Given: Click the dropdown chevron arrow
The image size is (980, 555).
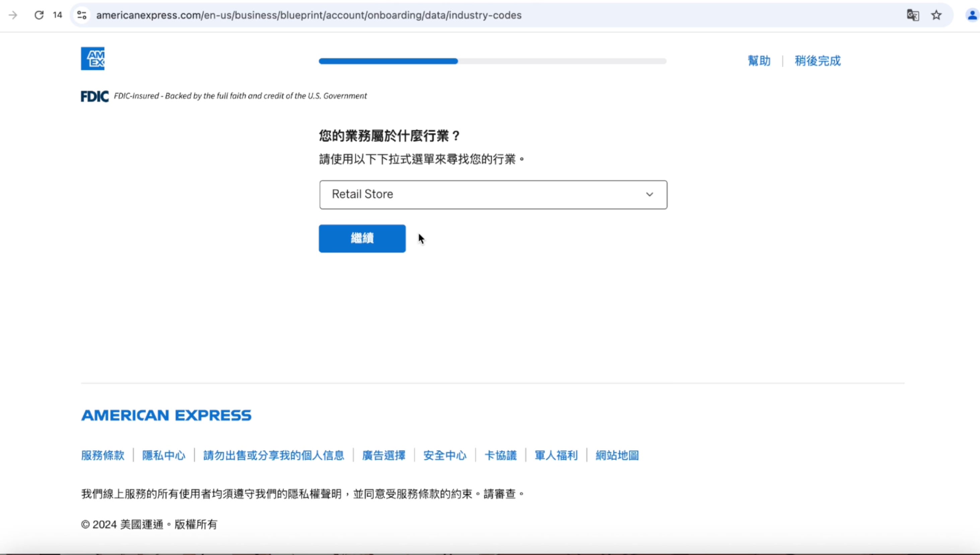Looking at the screenshot, I should pos(649,195).
